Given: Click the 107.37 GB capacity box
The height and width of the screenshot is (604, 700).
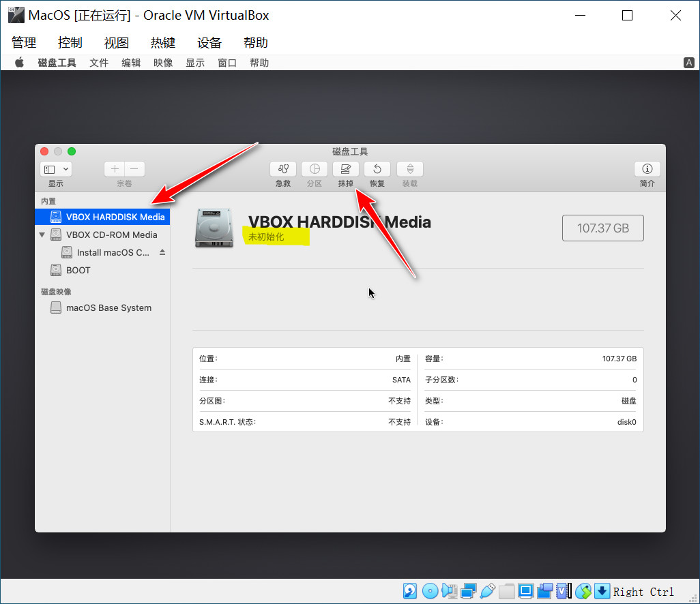Looking at the screenshot, I should click(602, 228).
